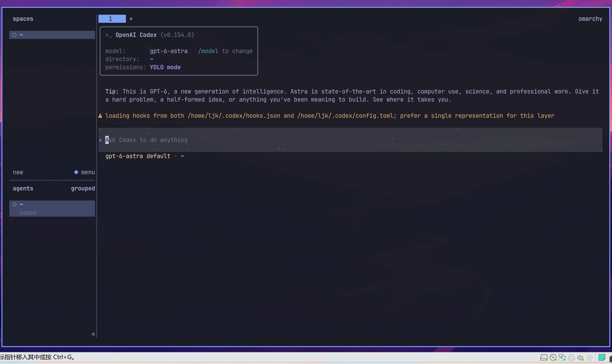The height and width of the screenshot is (364, 612).
Task: Click the directory: label
Action: (122, 59)
